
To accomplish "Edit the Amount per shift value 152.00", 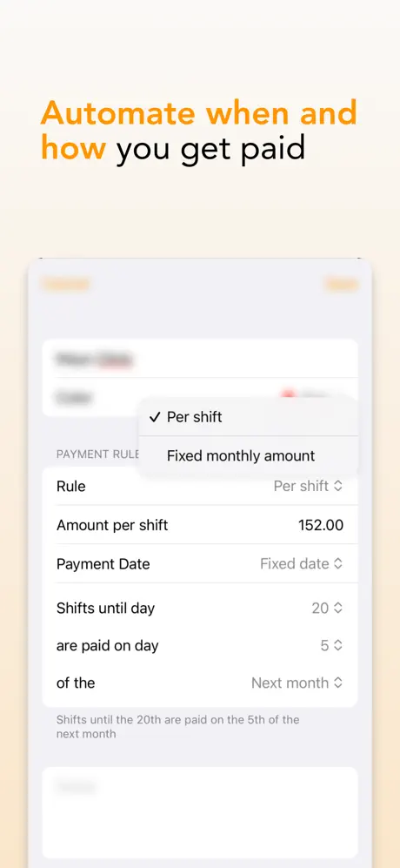I will coord(321,525).
